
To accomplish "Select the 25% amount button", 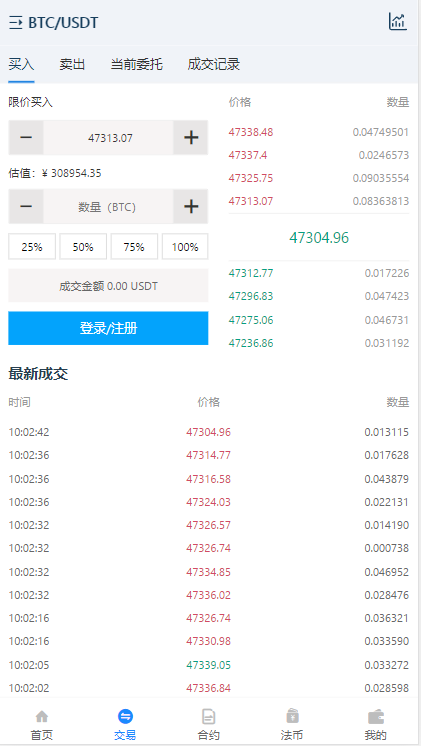I will (x=32, y=247).
